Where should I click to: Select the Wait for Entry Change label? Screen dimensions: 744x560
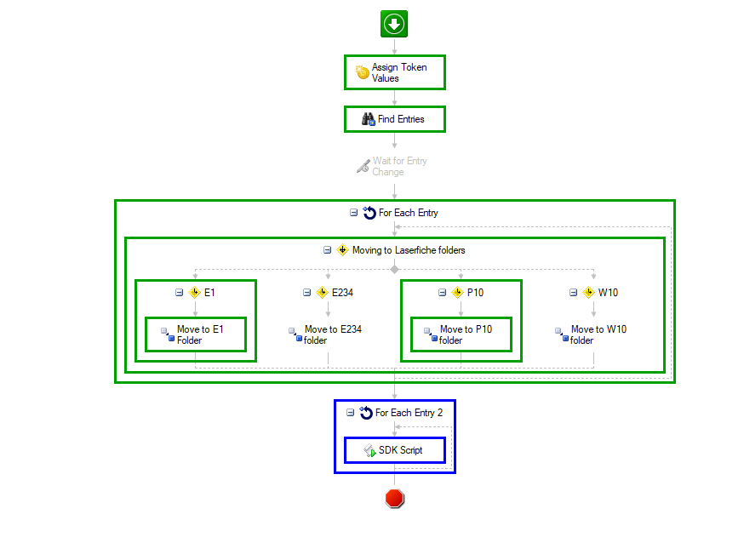399,166
